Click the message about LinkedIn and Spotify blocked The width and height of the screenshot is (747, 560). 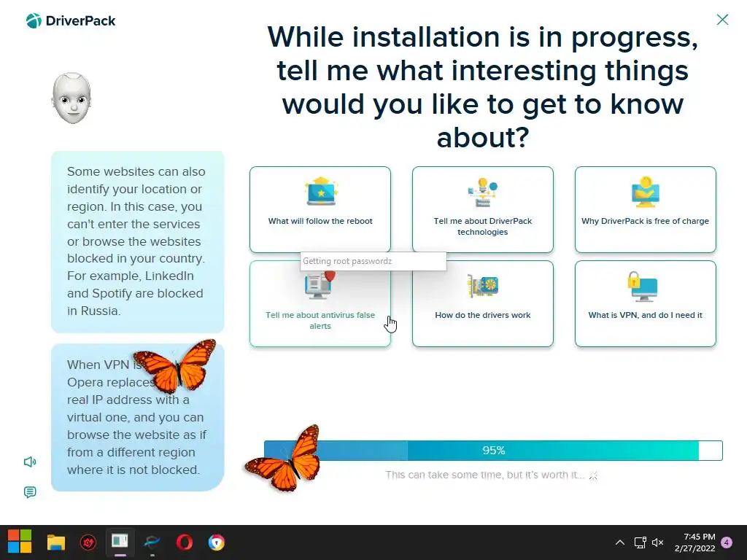pos(138,241)
